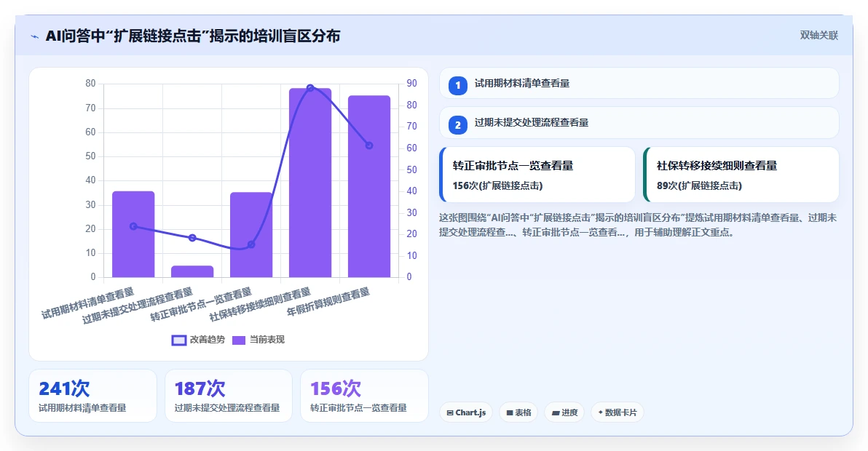This screenshot has height=451, width=868.
Task: Click number 1 badge for 试用期材料清单查看量
Action: click(458, 85)
